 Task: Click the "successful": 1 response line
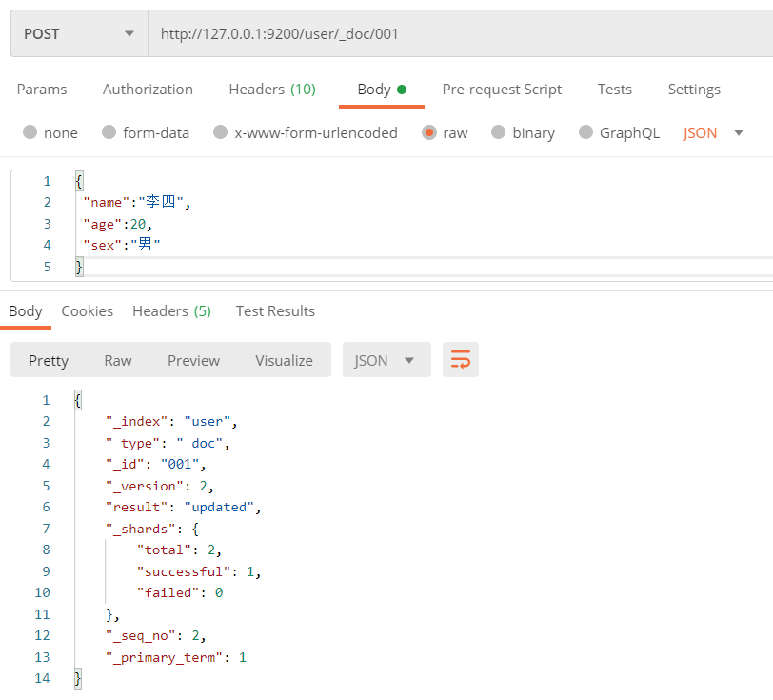tap(199, 571)
